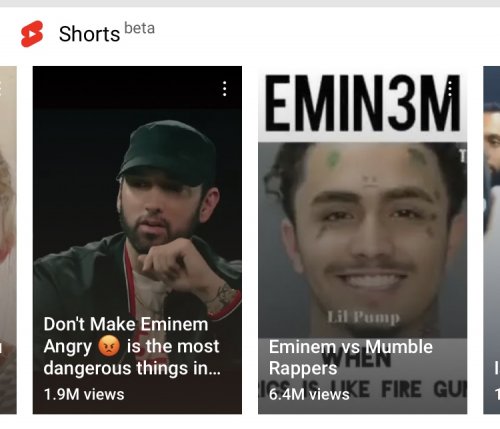Click the gray divider bar above Shorts

click(250, 3)
